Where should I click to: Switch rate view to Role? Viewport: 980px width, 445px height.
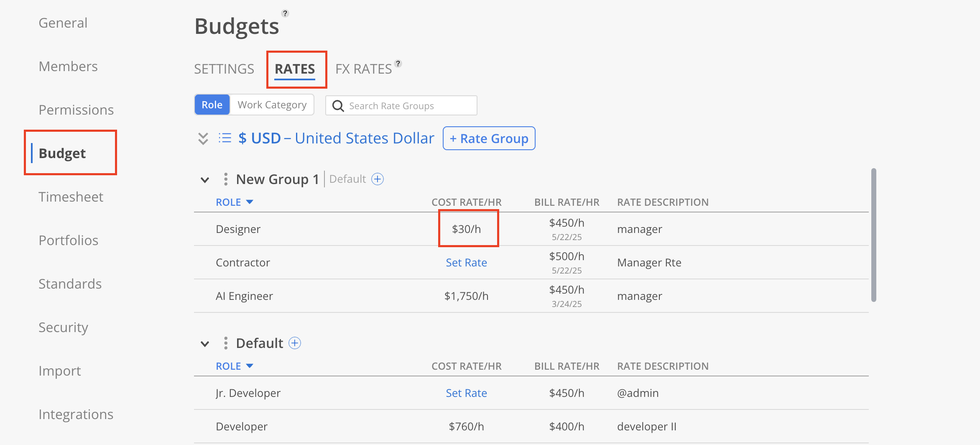[212, 105]
